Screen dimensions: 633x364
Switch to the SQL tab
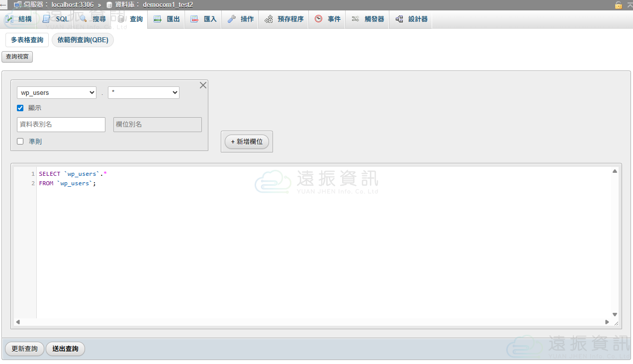pos(56,19)
